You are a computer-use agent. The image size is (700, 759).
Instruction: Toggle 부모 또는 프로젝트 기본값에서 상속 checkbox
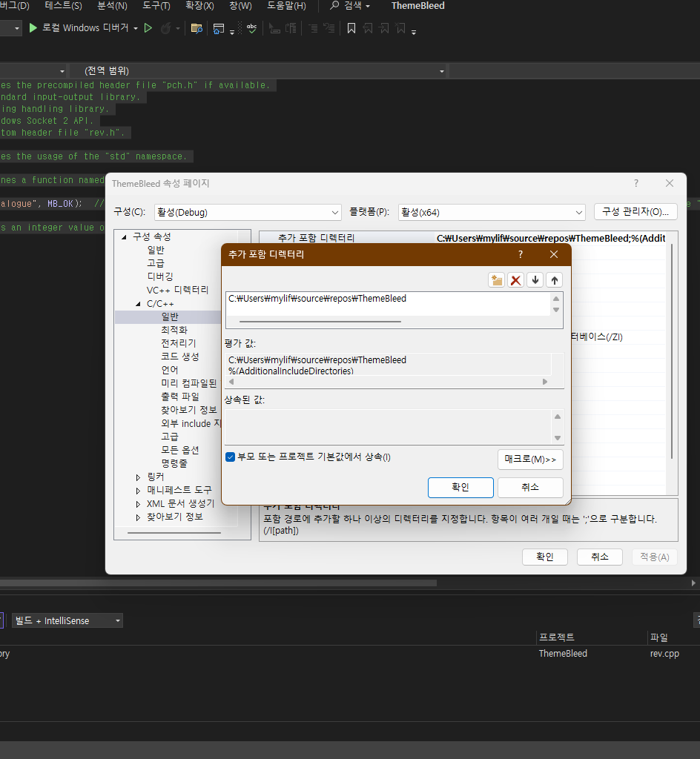coord(231,457)
